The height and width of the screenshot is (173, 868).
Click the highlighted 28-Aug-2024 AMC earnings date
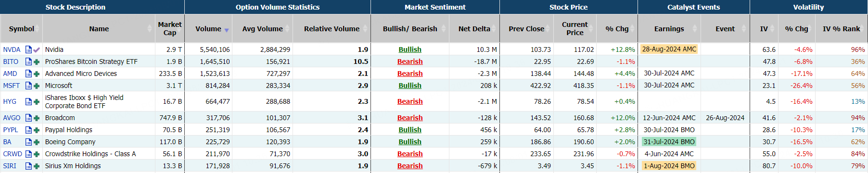[669, 49]
